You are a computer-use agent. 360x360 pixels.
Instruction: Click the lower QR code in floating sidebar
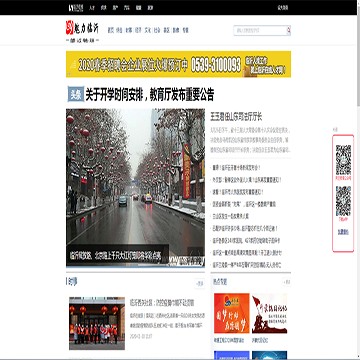[x=343, y=201]
